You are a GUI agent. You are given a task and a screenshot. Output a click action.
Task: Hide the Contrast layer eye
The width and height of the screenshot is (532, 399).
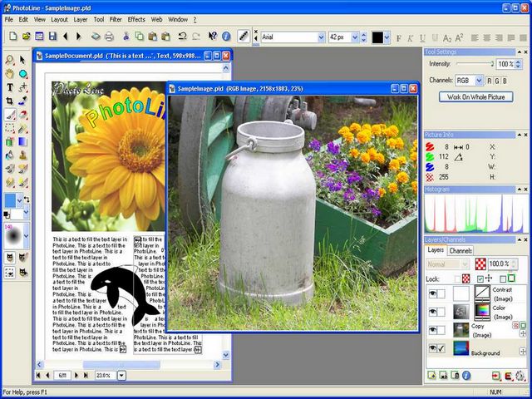click(x=432, y=293)
